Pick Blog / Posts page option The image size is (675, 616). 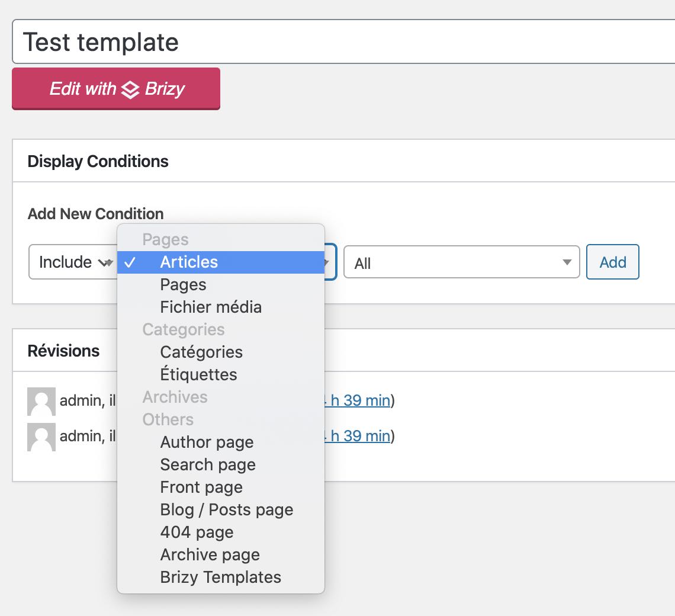pos(226,510)
